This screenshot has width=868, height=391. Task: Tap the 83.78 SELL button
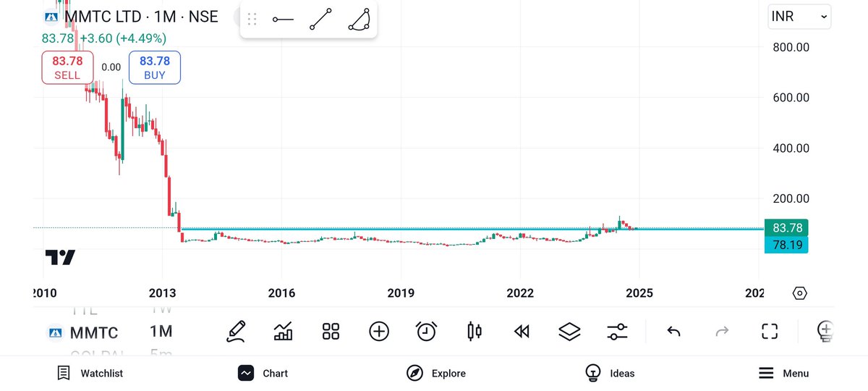point(67,67)
